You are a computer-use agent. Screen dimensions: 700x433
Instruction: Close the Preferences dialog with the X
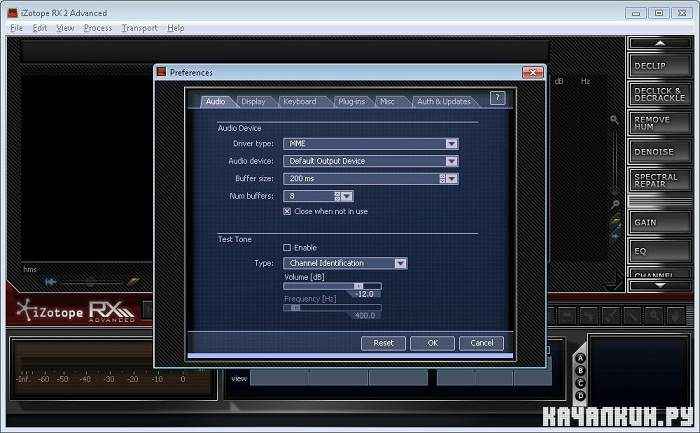pos(533,72)
